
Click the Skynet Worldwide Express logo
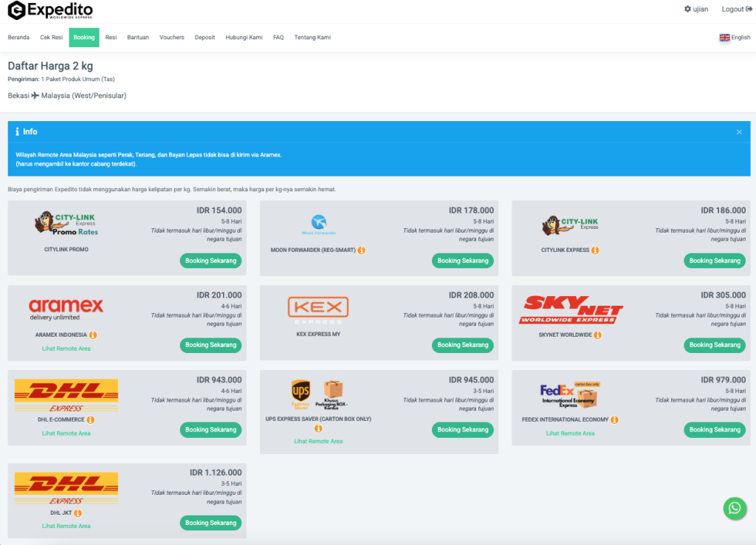(570, 309)
